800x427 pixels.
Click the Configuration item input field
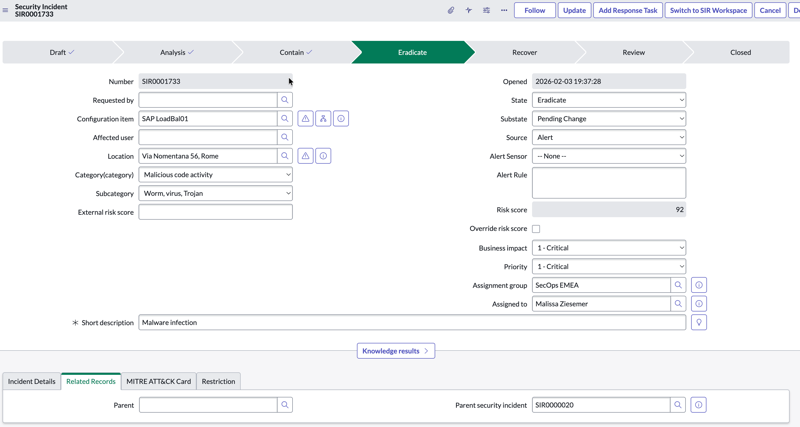208,119
